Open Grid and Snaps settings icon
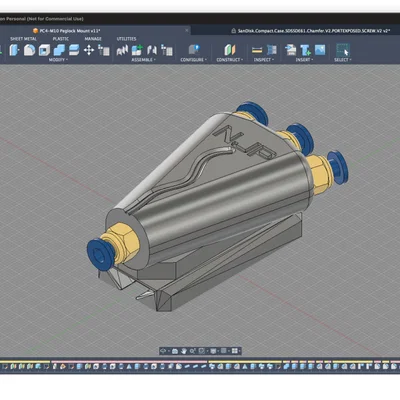The image size is (400, 400). coord(224,351)
